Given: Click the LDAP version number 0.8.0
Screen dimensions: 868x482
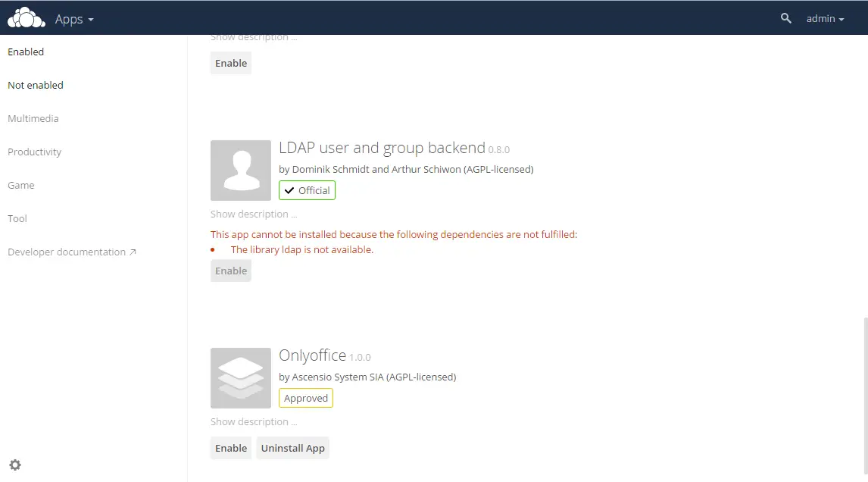Looking at the screenshot, I should click(499, 149).
